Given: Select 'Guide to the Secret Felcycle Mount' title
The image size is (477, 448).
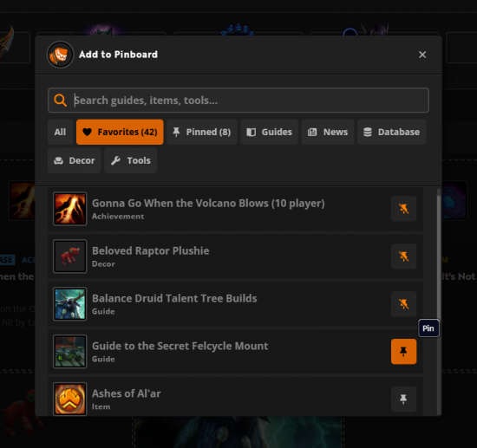Looking at the screenshot, I should (x=180, y=346).
